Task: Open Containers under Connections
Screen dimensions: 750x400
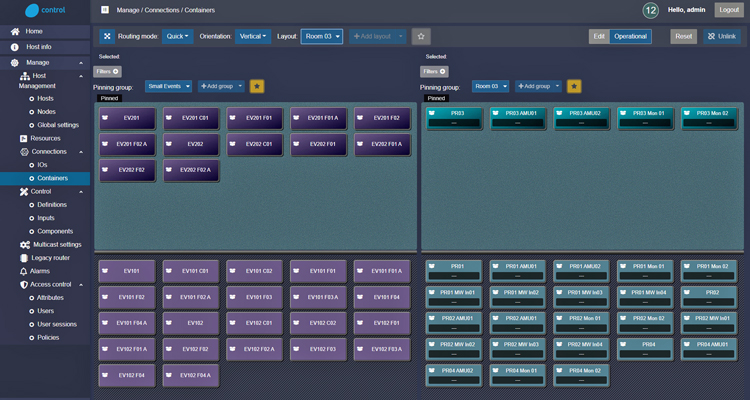Action: 45,178
